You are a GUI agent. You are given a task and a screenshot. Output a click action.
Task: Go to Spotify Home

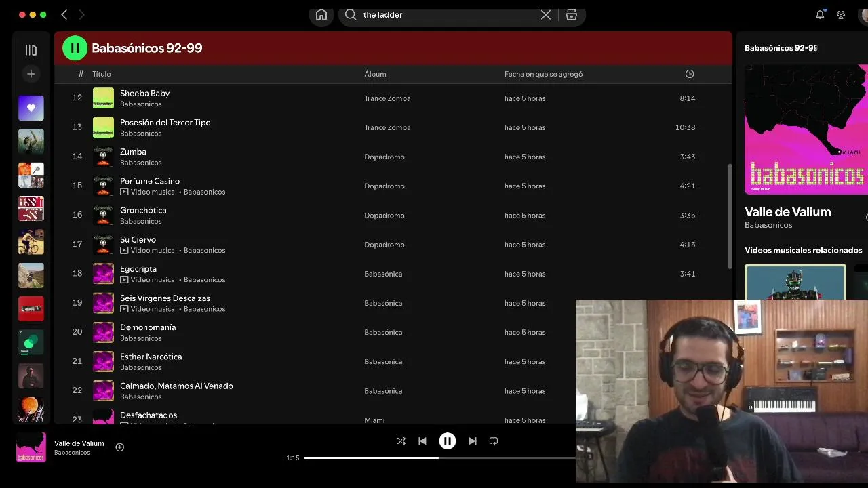tap(321, 15)
